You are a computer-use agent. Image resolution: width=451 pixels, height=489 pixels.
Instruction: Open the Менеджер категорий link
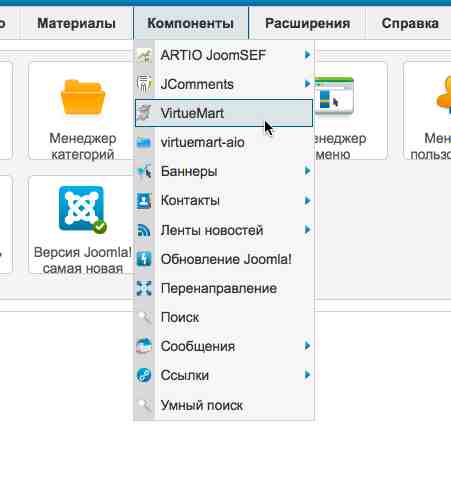(83, 146)
